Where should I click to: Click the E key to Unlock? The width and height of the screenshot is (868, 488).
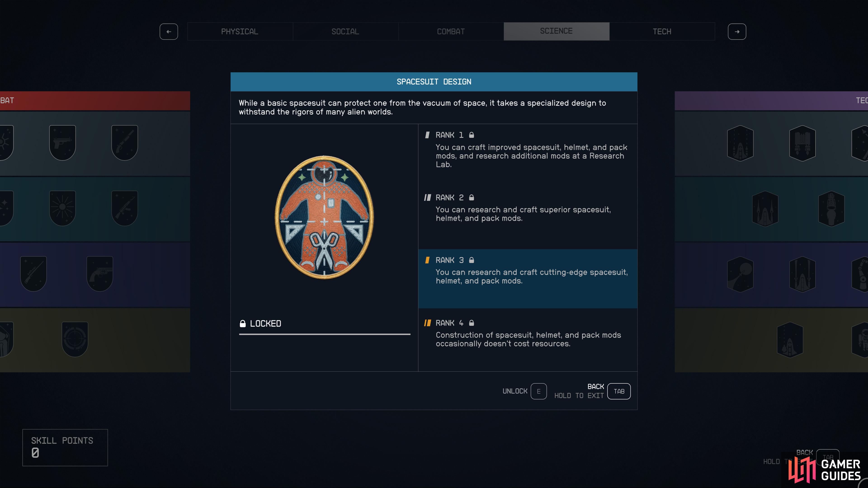pyautogui.click(x=538, y=391)
